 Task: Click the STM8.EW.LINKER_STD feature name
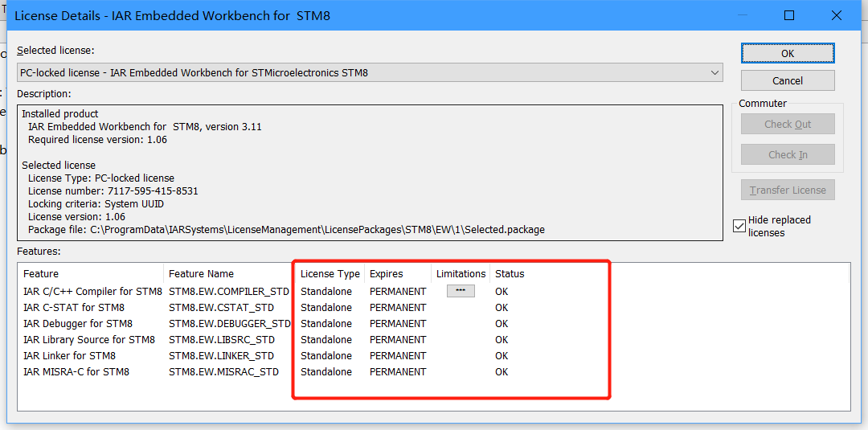tap(222, 355)
